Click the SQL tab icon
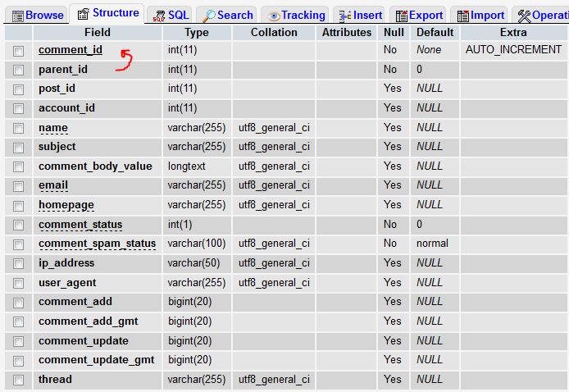Image resolution: width=569 pixels, height=392 pixels. tap(159, 16)
